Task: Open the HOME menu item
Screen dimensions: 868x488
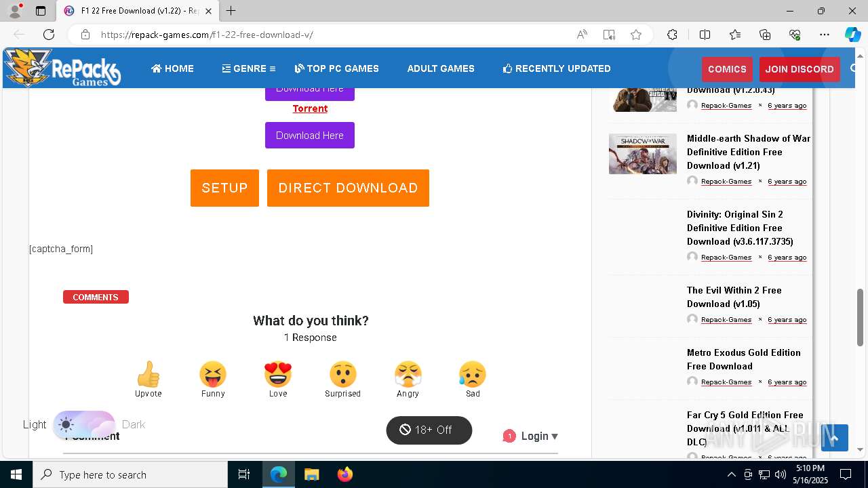Action: click(x=172, y=68)
